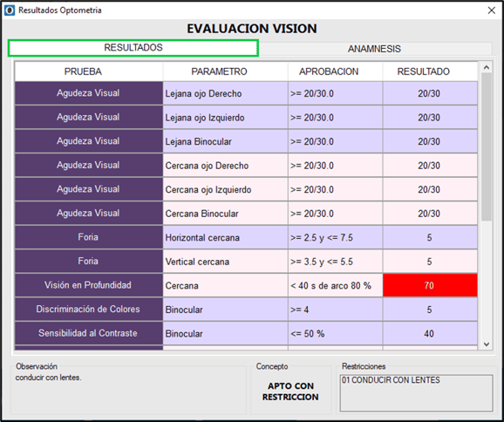504x422 pixels.
Task: Select the RESULTADOS tab
Action: pyautogui.click(x=133, y=48)
